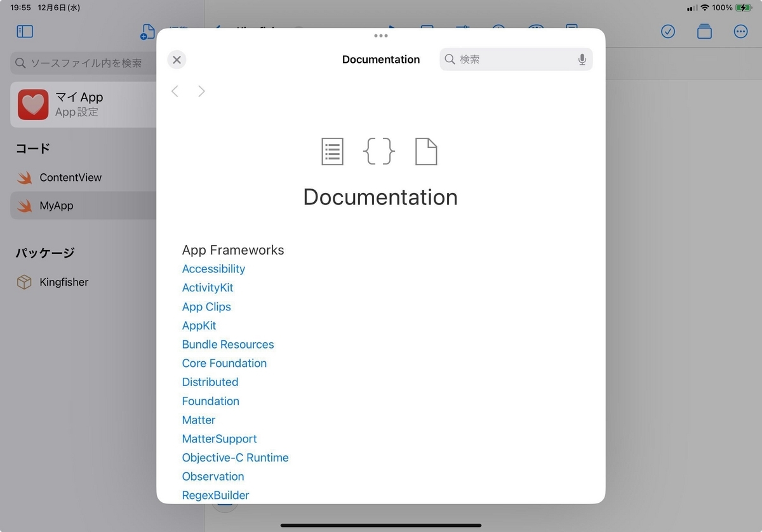The image size is (762, 532).
Task: Tap the blank page icon
Action: (x=426, y=152)
